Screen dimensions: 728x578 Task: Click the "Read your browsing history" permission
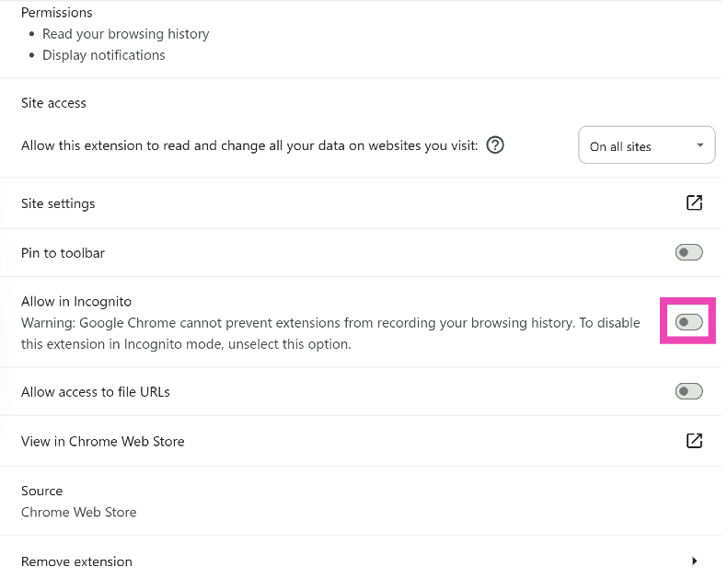[x=126, y=34]
